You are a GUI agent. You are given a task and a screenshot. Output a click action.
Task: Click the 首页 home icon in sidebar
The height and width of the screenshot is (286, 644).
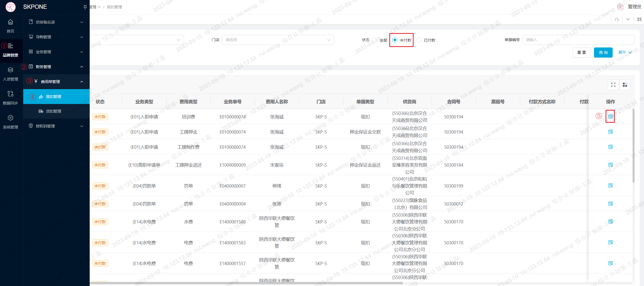point(10,22)
